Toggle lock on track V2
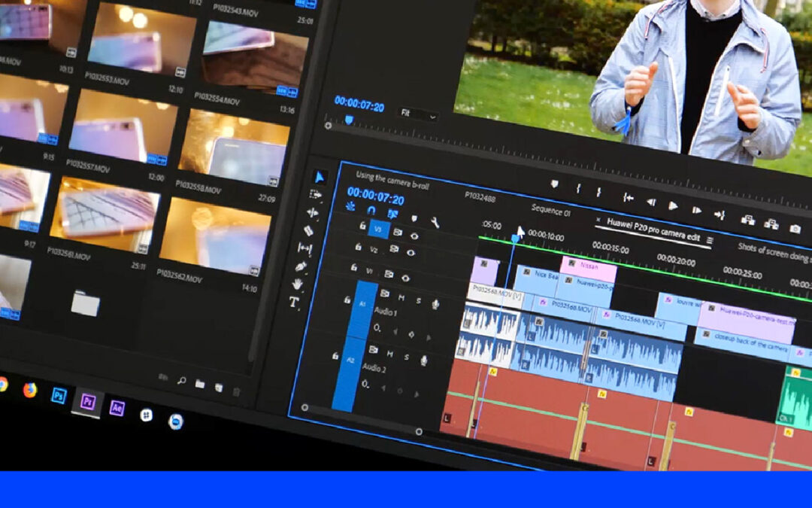Viewport: 812px width, 508px height. click(x=359, y=248)
